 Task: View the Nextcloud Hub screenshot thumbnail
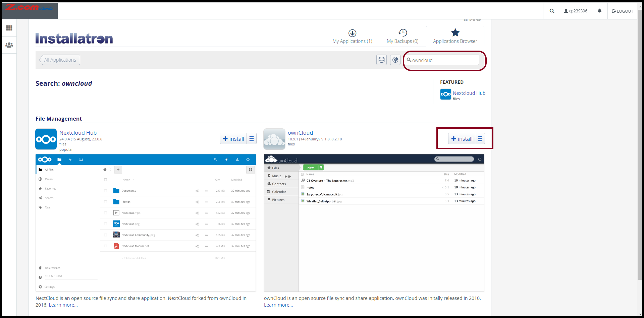click(146, 223)
